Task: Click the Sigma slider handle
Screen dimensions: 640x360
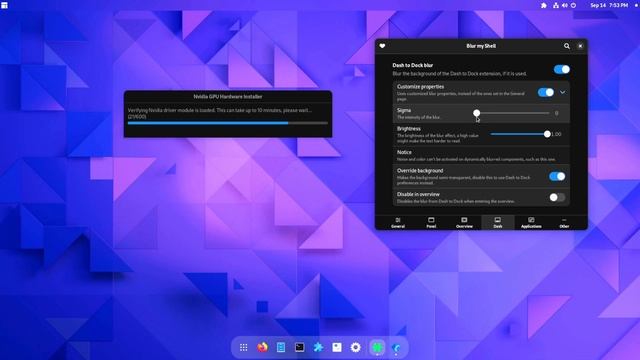Action: click(x=476, y=113)
